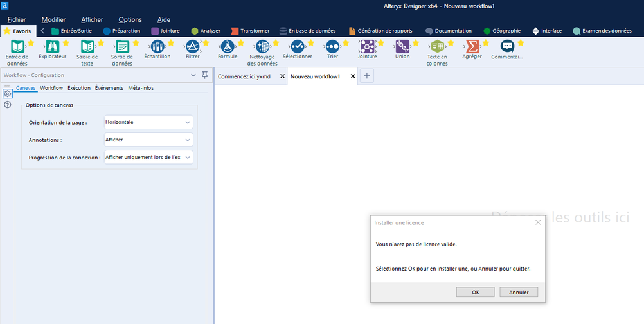Select the Entrée de données tool
The image size is (644, 324).
point(17,53)
